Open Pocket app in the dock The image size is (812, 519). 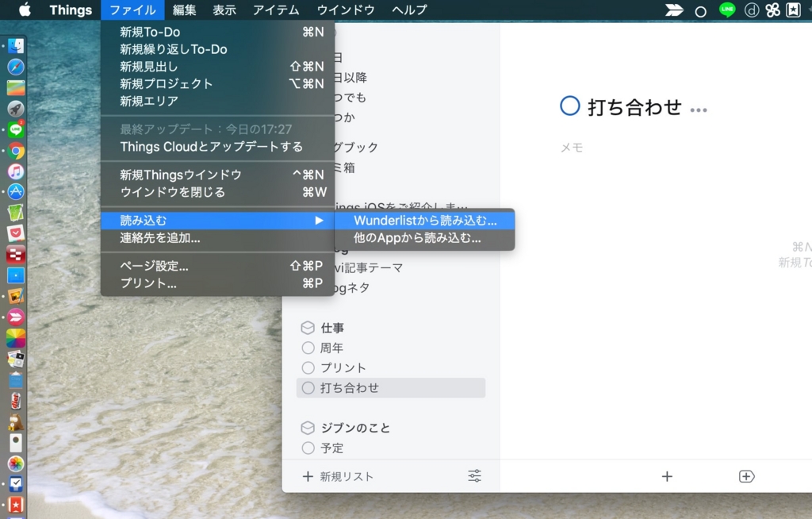16,233
